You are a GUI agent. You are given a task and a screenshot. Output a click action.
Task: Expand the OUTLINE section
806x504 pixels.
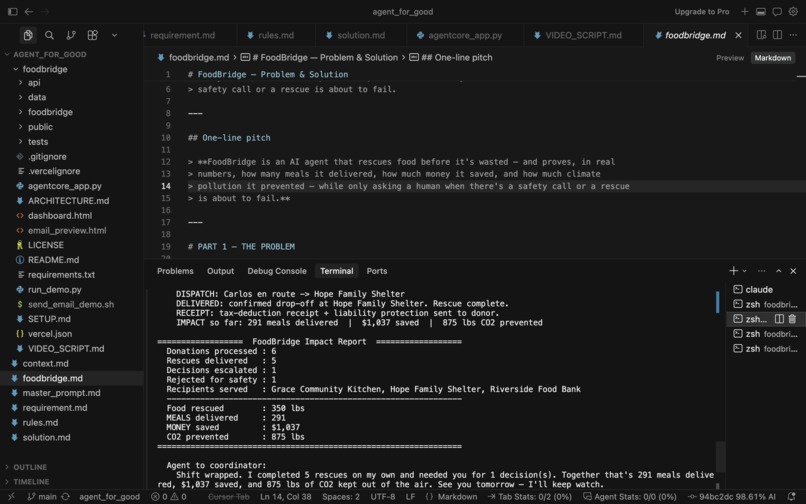[30, 467]
